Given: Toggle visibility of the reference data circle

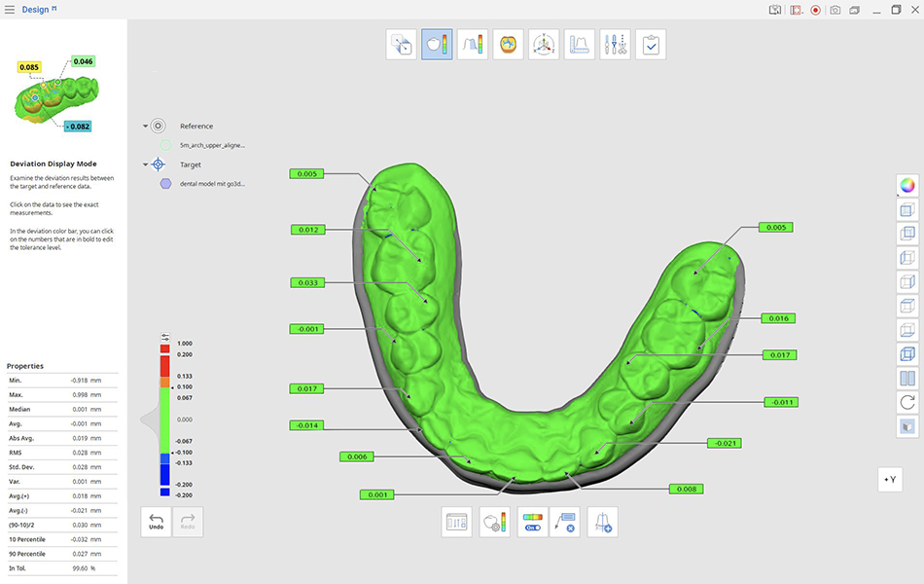Looking at the screenshot, I should pos(166,144).
